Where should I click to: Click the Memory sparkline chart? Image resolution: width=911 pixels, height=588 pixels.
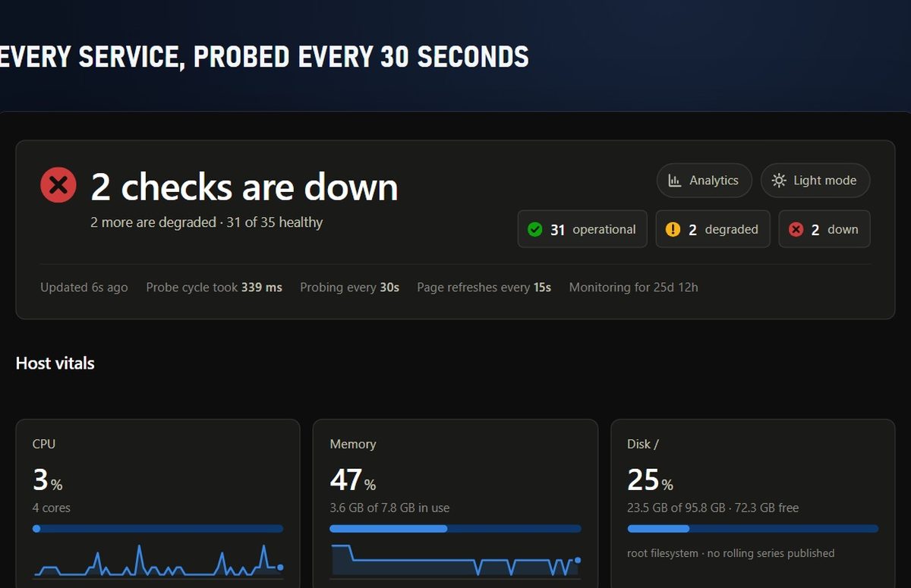pyautogui.click(x=455, y=562)
